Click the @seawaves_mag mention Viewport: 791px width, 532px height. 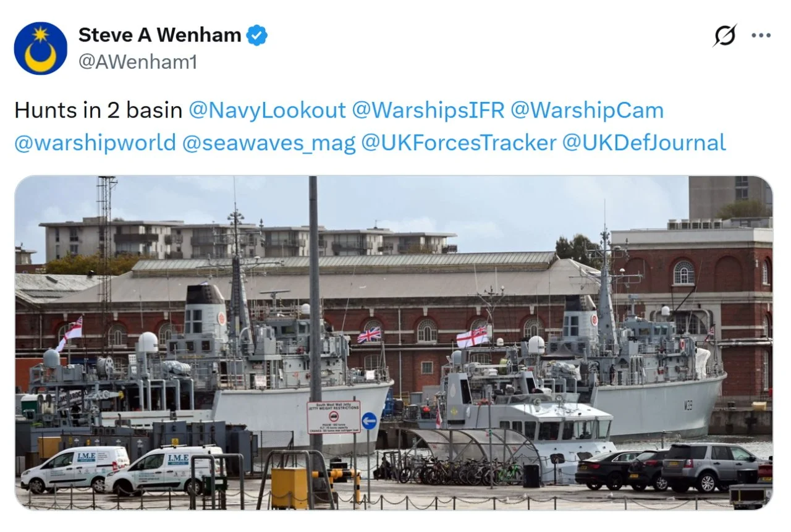[269, 143]
